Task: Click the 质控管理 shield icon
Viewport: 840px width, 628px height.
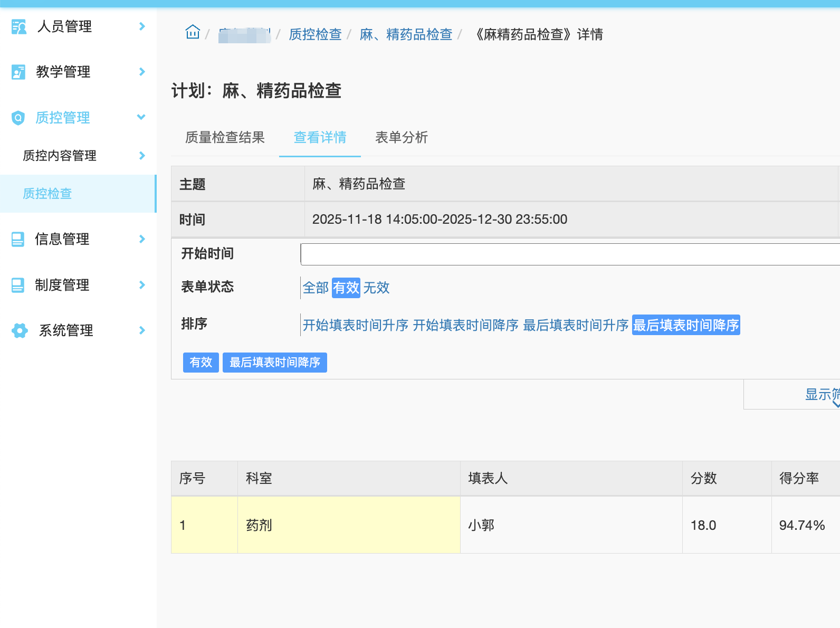Action: (x=18, y=118)
